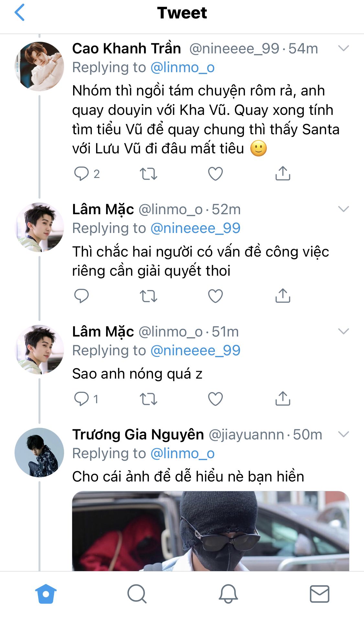This screenshot has width=364, height=619.
Task: Go back using the top-left arrow
Action: [x=20, y=13]
